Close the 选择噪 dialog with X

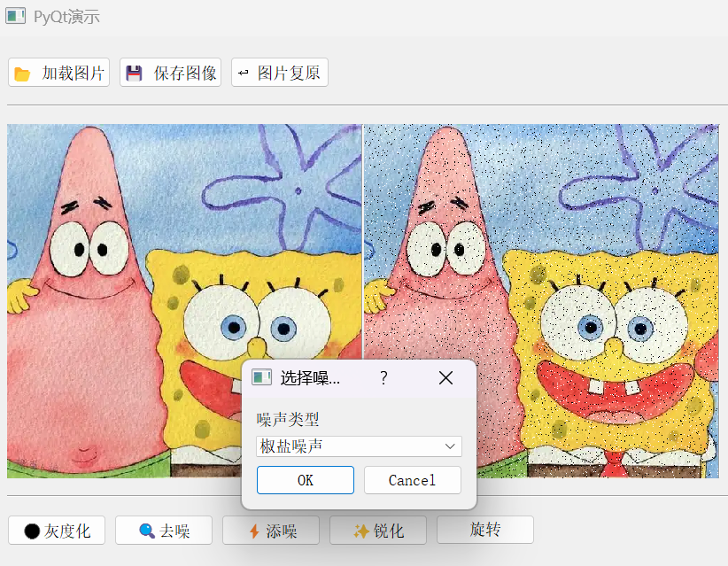445,378
